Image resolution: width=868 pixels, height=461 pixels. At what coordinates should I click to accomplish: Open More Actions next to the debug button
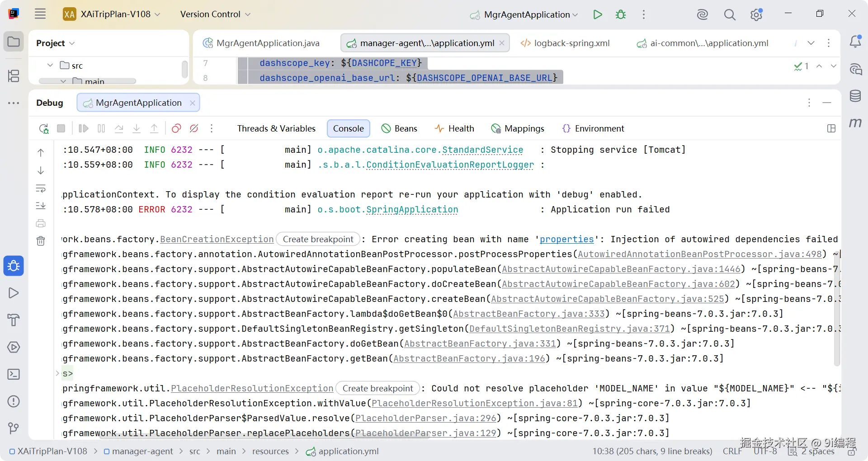[644, 14]
